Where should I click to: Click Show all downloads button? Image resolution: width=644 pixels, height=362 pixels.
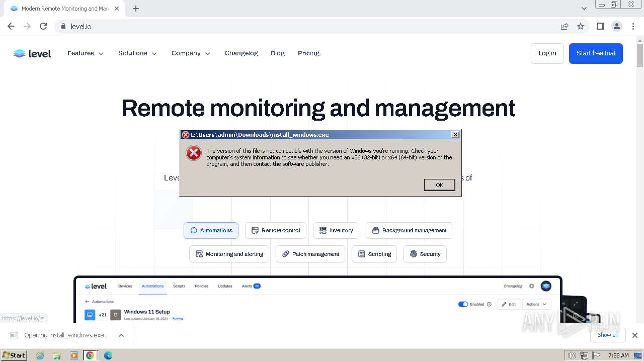click(x=608, y=335)
